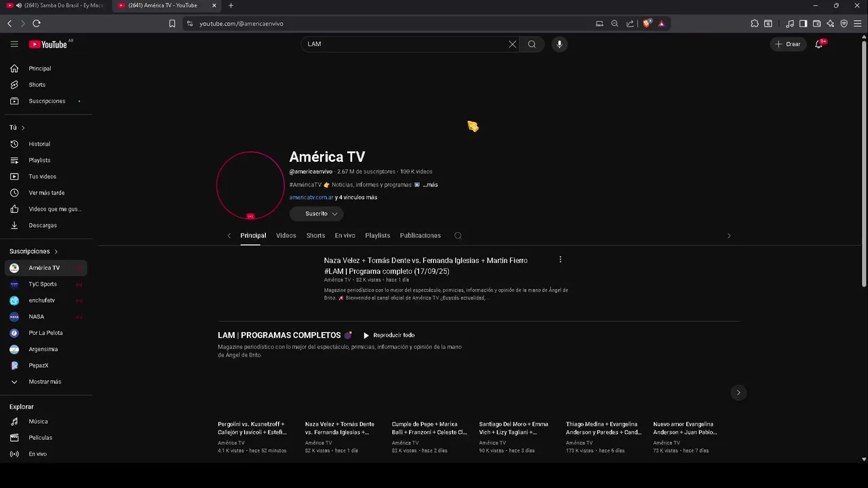Image resolution: width=868 pixels, height=488 pixels.
Task: Search within channel magnifier icon
Action: (x=458, y=236)
